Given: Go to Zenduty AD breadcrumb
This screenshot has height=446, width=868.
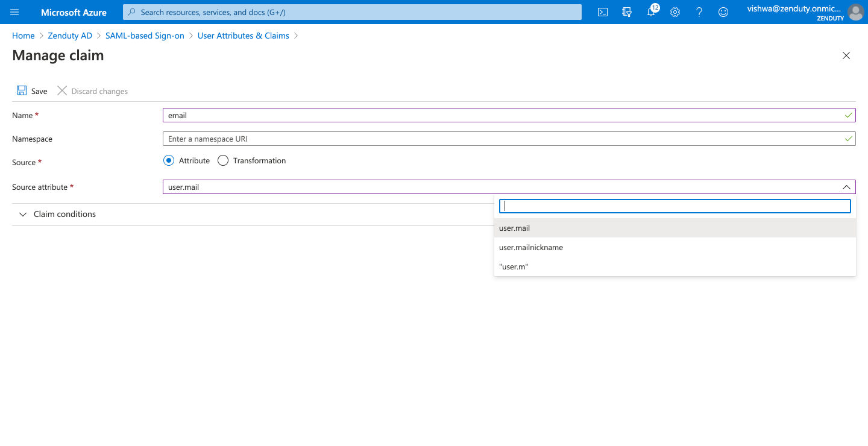Looking at the screenshot, I should pyautogui.click(x=70, y=36).
